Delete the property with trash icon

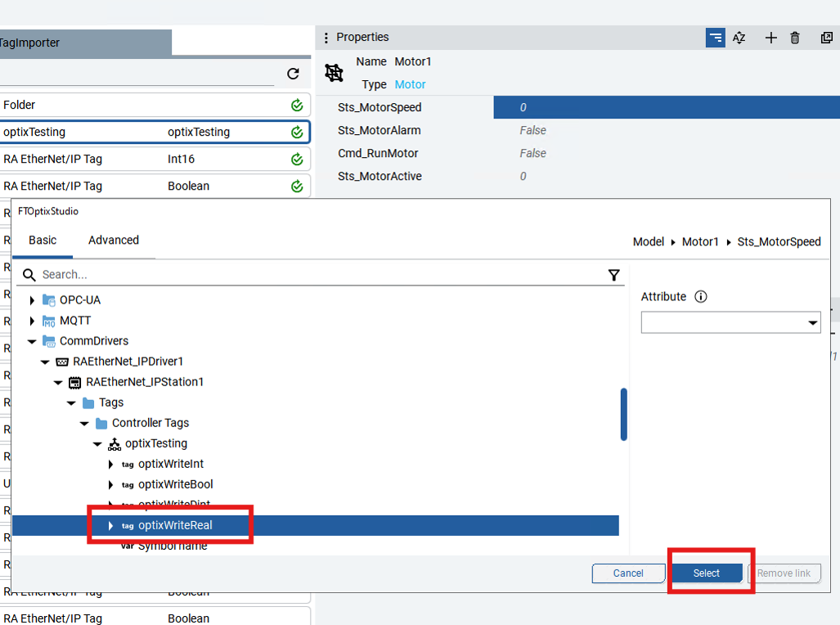tap(795, 38)
